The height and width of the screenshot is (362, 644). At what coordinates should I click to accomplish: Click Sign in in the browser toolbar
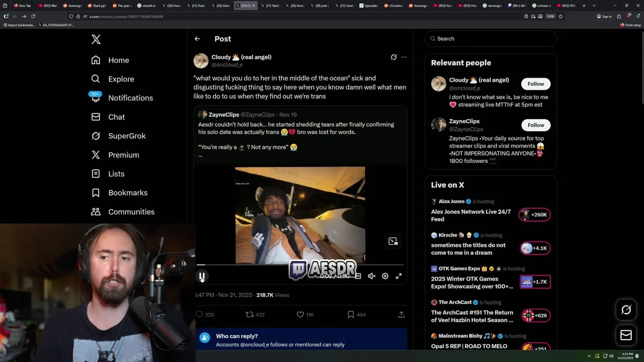point(604,17)
